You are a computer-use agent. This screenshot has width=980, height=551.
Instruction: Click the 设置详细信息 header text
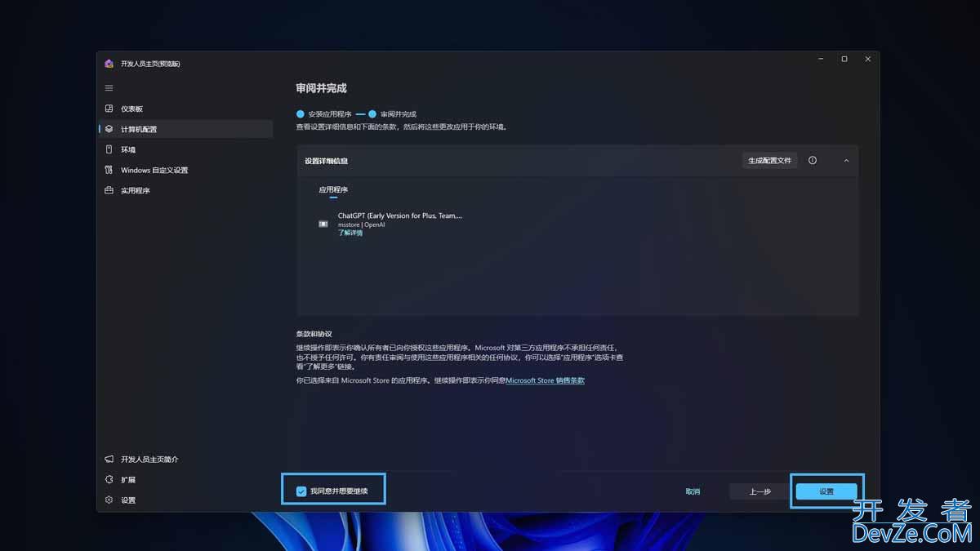pyautogui.click(x=327, y=161)
